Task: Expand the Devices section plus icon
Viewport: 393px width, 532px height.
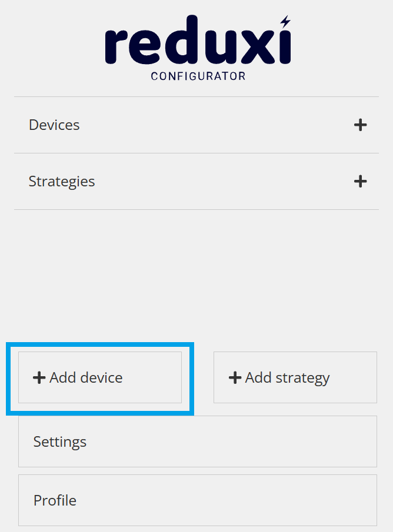Action: [x=360, y=125]
